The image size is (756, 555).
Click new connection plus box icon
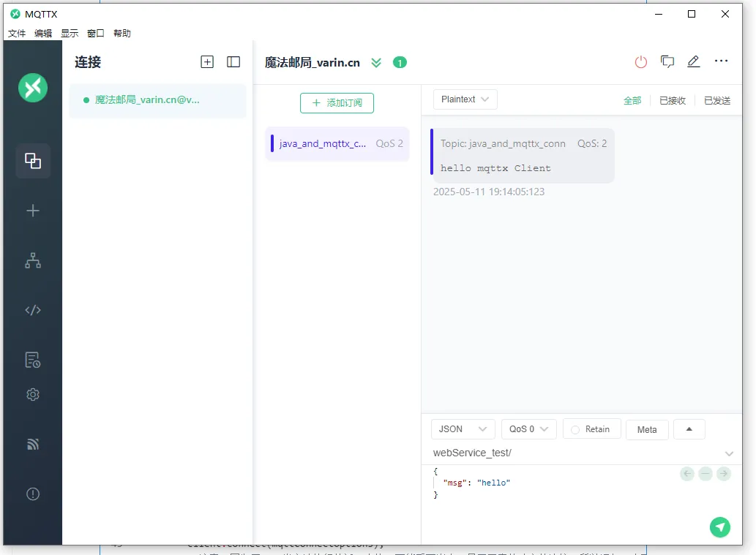(x=207, y=61)
